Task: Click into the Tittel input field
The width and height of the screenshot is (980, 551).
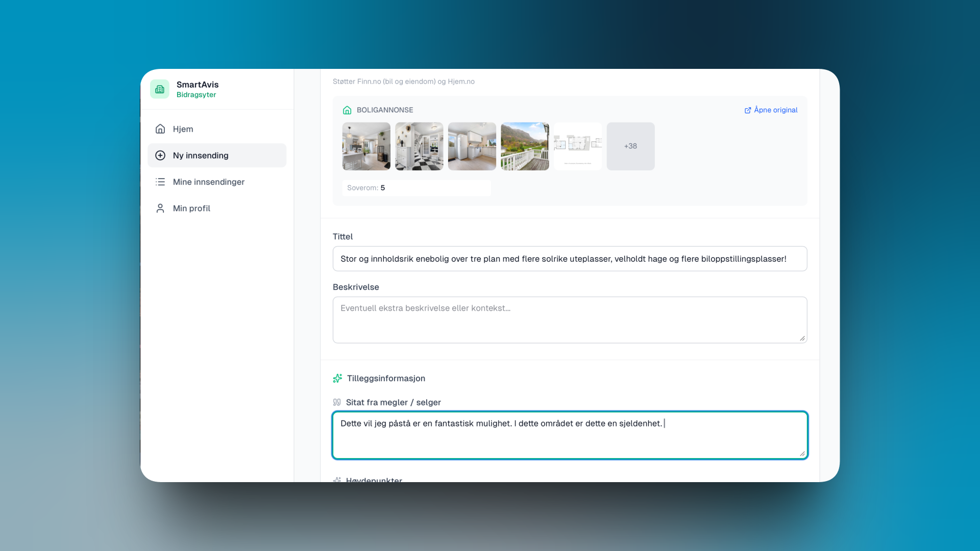Action: click(x=570, y=259)
